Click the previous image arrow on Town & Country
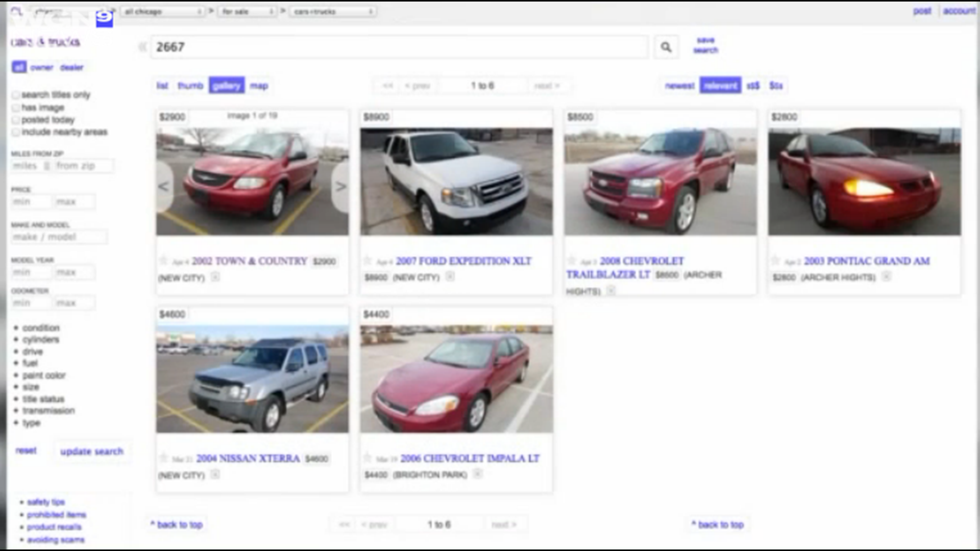 tap(162, 187)
